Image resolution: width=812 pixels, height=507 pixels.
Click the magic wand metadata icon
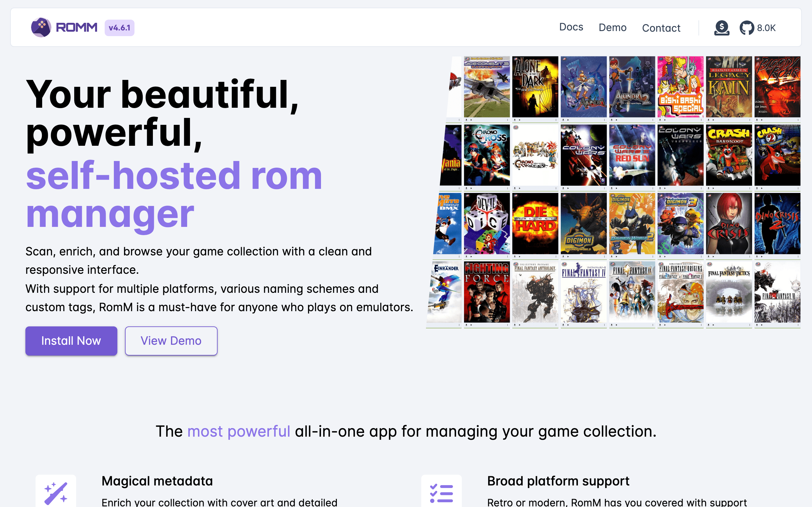coord(56,493)
